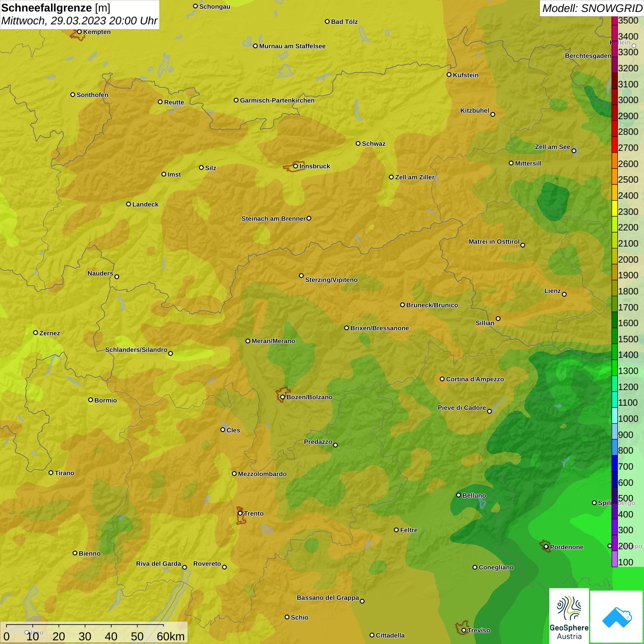This screenshot has height=644, width=644.
Task: Click the Zell am Ziller label
Action: point(414,177)
